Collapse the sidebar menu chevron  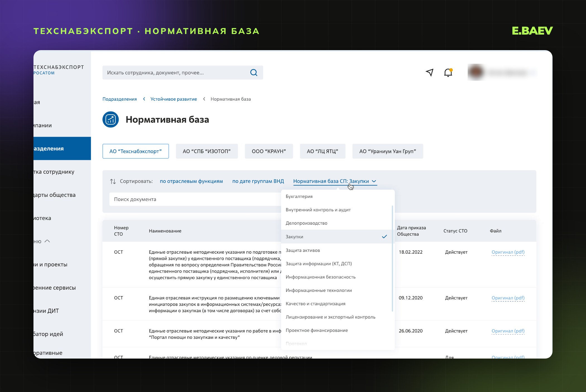point(47,241)
